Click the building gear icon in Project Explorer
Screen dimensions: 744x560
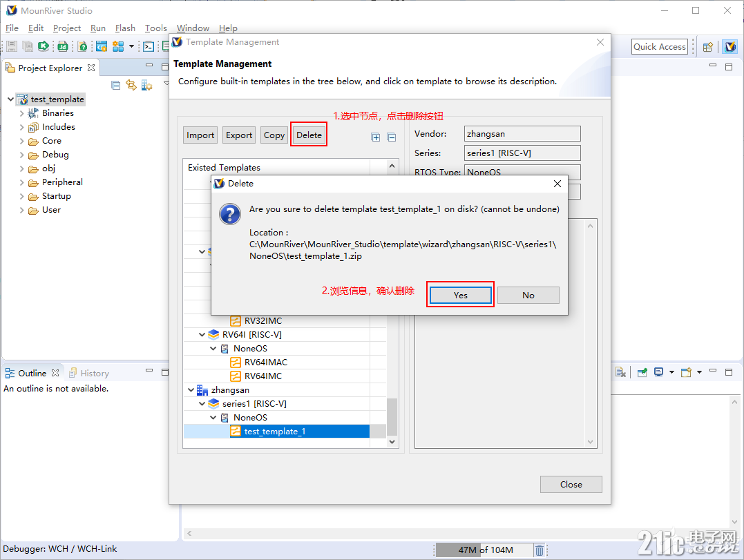(x=146, y=86)
